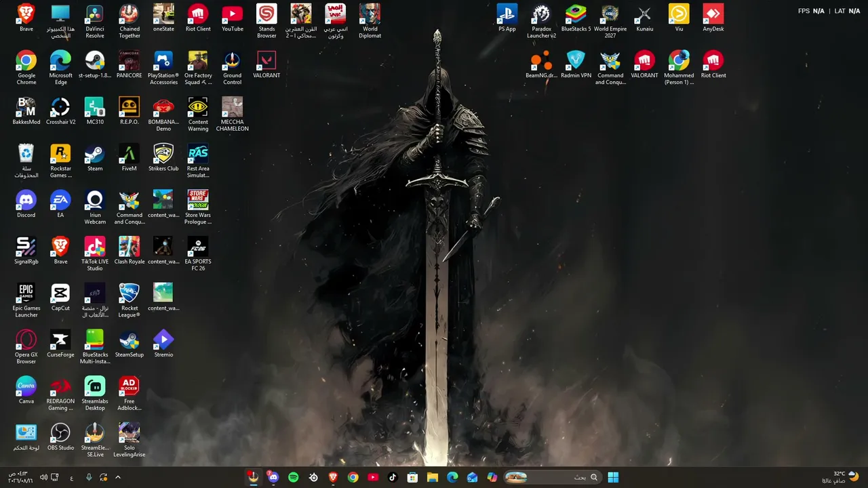Open the CurseForge shortcut

(x=60, y=344)
